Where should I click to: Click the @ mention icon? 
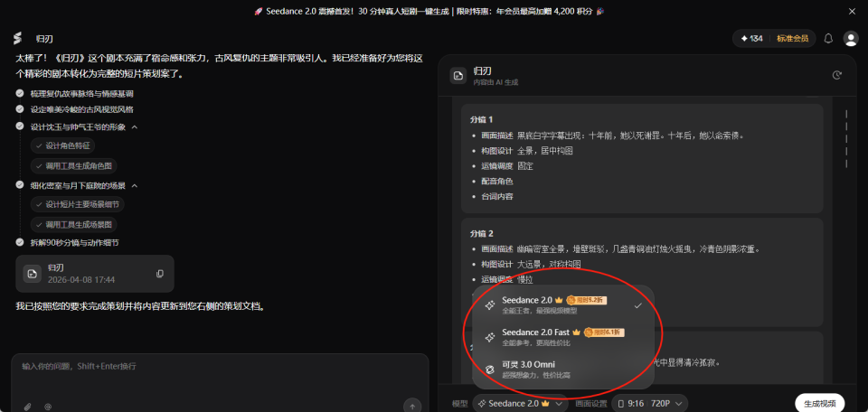click(x=48, y=407)
